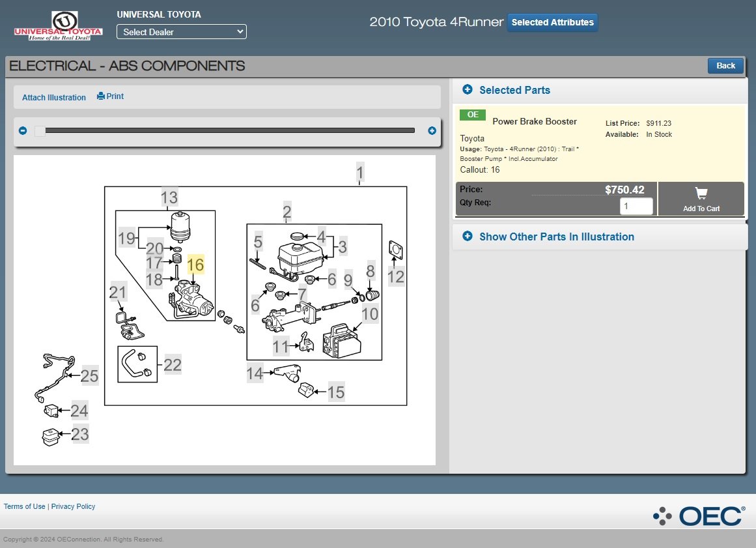Select callout 19 in the diagram

point(127,238)
